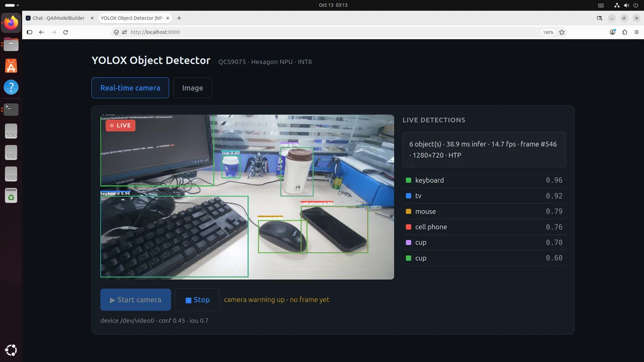Image resolution: width=644 pixels, height=362 pixels.
Task: Open the extensions puzzle icon
Action: pyautogui.click(x=625, y=32)
